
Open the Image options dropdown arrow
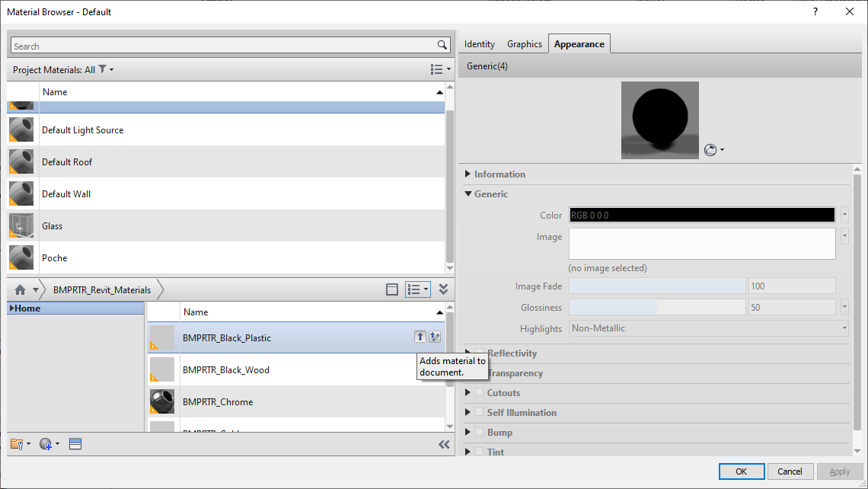[x=844, y=236]
